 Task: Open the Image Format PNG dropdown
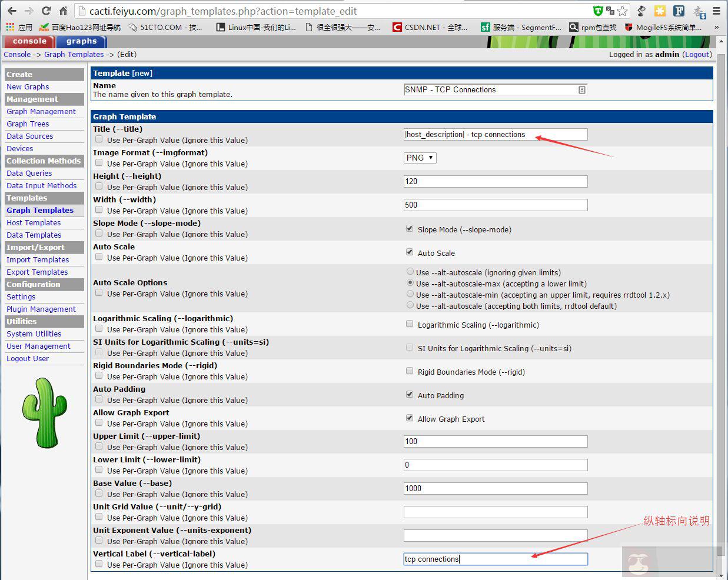click(420, 158)
